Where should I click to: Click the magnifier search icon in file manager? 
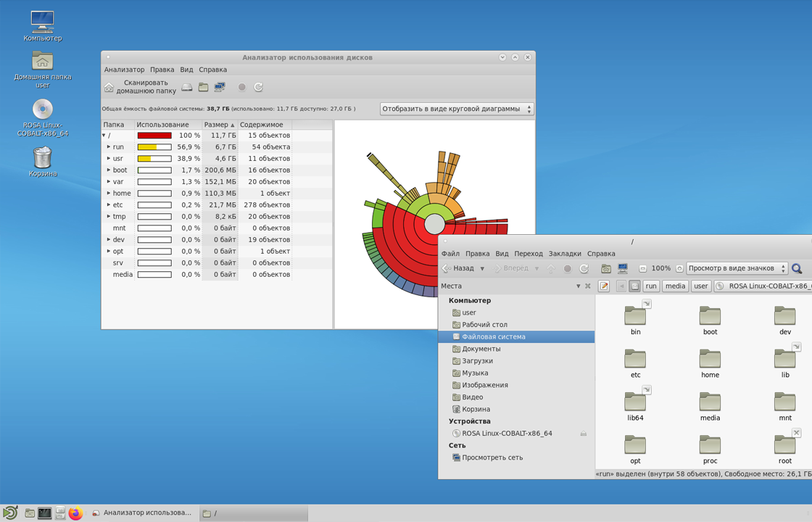797,269
